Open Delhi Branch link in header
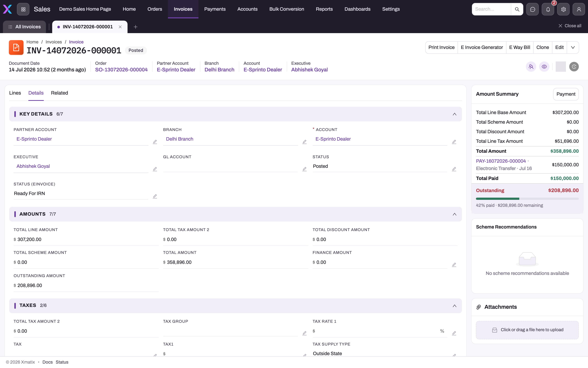 [219, 70]
